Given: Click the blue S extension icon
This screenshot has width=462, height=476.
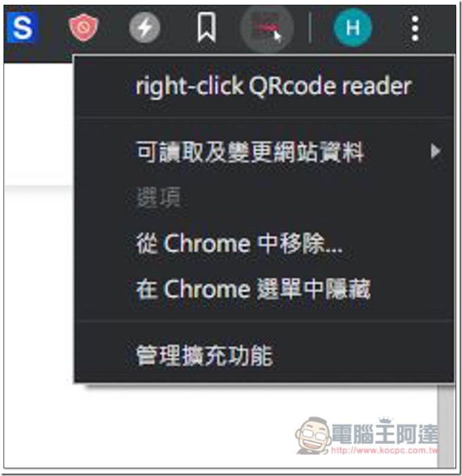Looking at the screenshot, I should click(x=22, y=28).
